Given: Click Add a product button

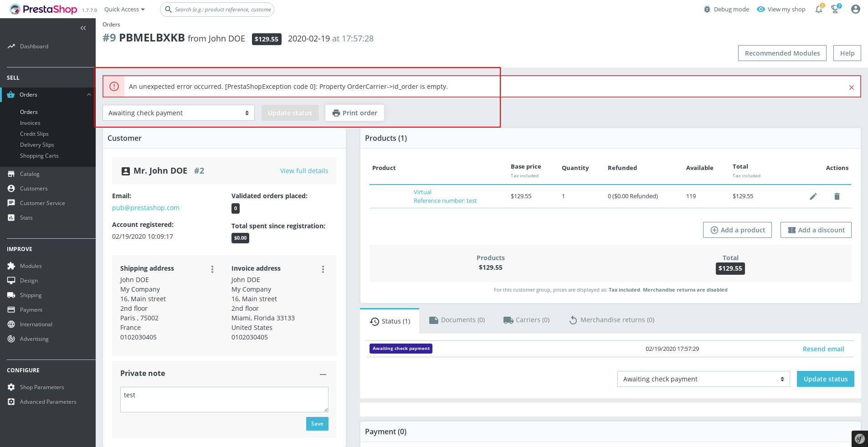Looking at the screenshot, I should point(737,230).
